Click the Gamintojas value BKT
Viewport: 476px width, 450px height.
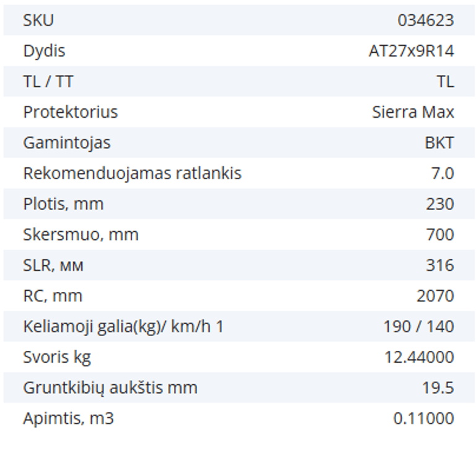point(439,143)
